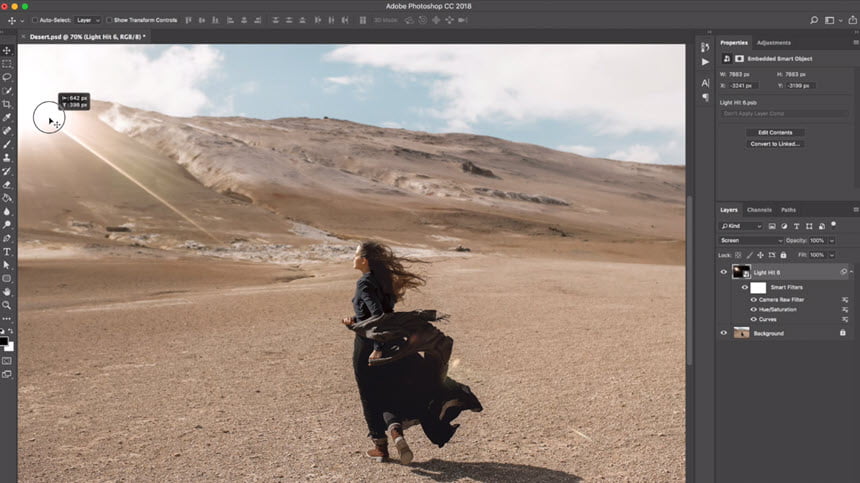
Task: Click Lock position icon in Layers panel
Action: click(x=760, y=255)
